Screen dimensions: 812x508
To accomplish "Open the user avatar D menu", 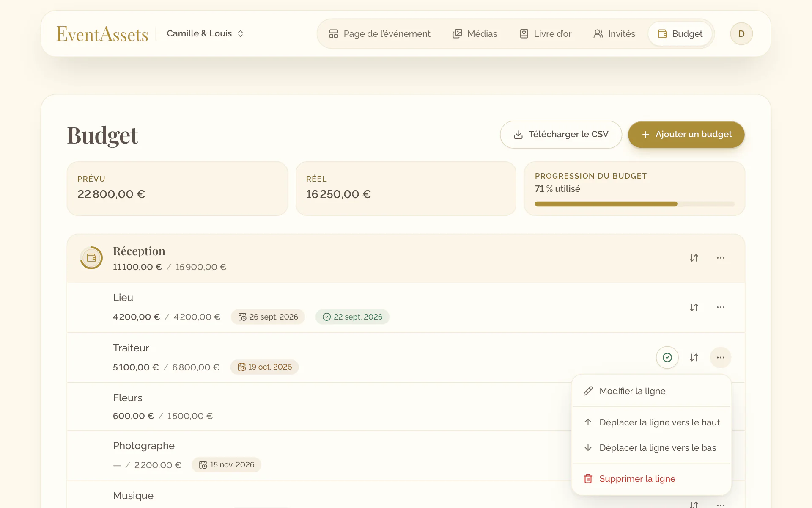I will (741, 34).
